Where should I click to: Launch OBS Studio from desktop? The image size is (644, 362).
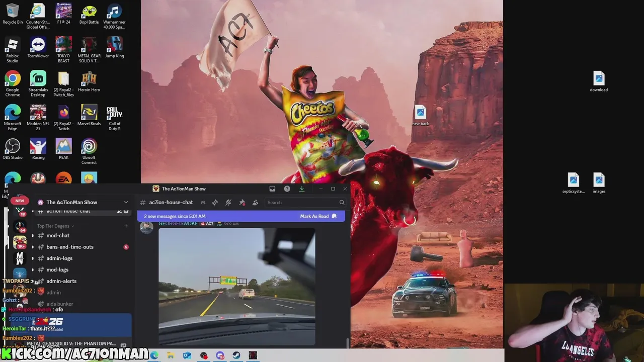click(x=13, y=149)
